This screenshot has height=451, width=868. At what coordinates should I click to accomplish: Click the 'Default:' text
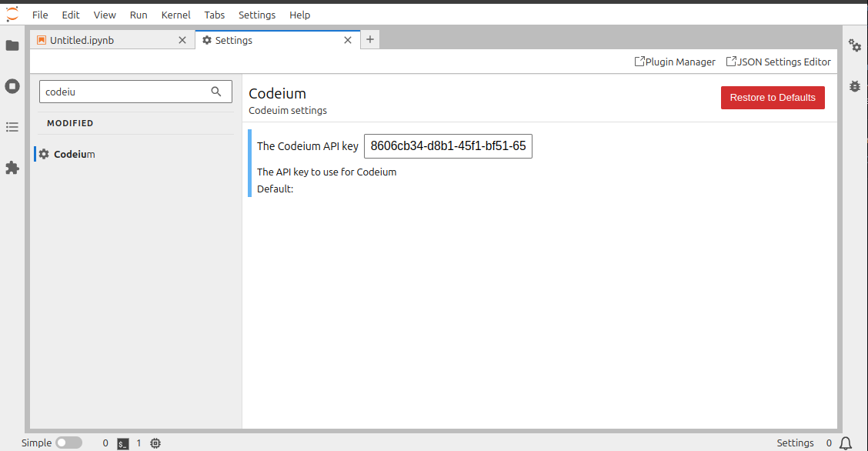(x=275, y=189)
